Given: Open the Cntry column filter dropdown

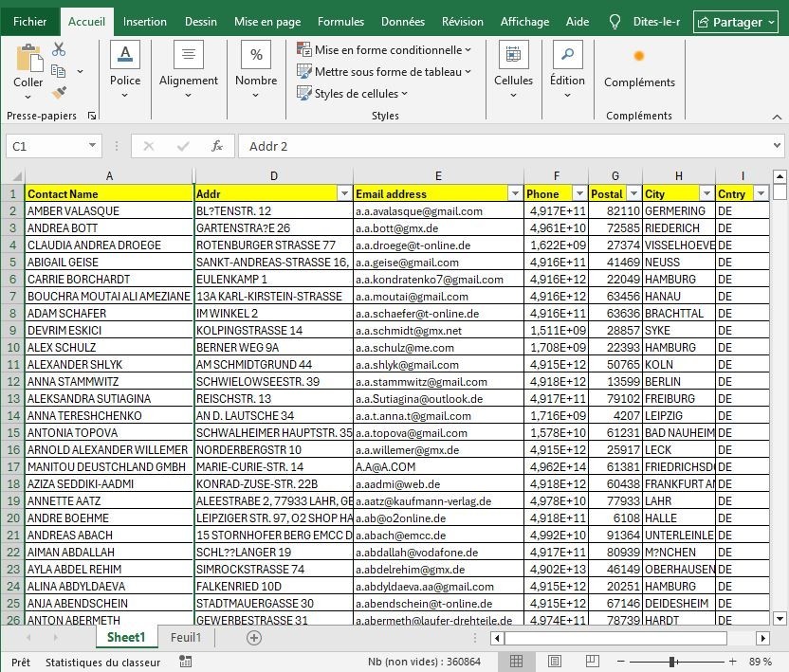Looking at the screenshot, I should click(x=761, y=193).
